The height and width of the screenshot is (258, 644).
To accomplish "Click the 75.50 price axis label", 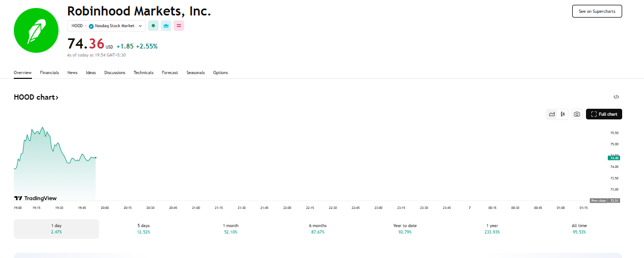I will pos(614,133).
